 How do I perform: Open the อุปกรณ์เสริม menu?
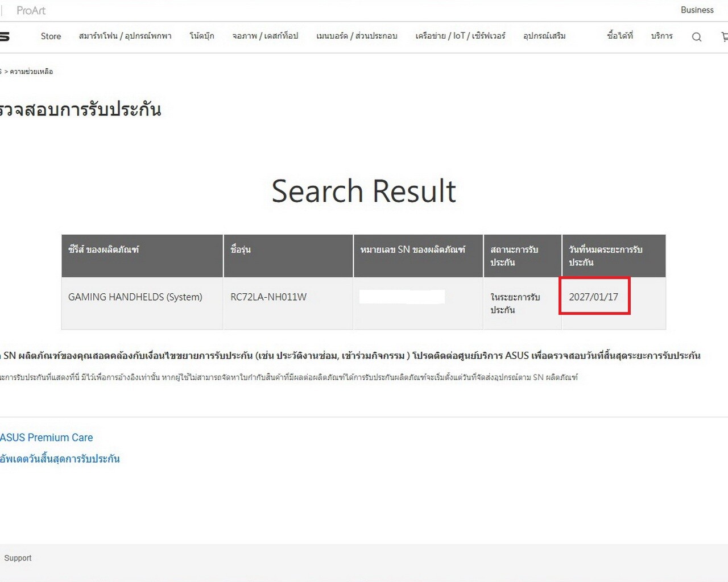tap(544, 36)
